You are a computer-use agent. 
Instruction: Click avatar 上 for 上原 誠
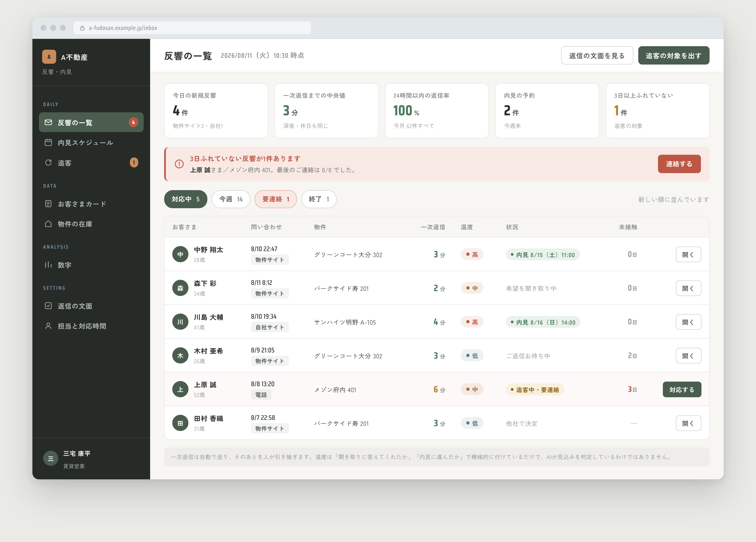(x=180, y=389)
